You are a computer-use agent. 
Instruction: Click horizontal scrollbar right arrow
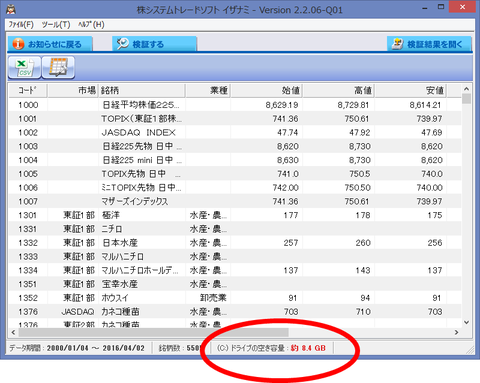tap(456, 332)
